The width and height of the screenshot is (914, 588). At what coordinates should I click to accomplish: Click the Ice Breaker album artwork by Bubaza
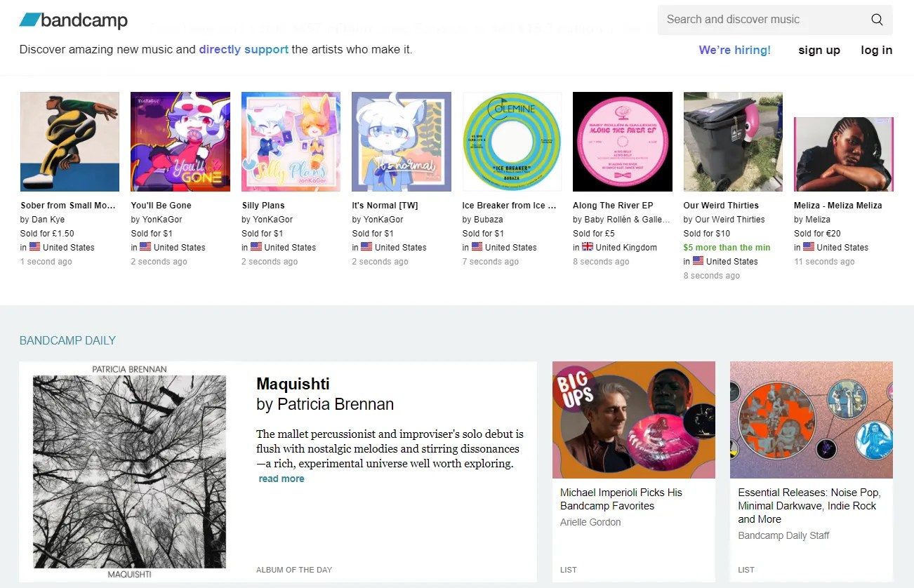512,140
